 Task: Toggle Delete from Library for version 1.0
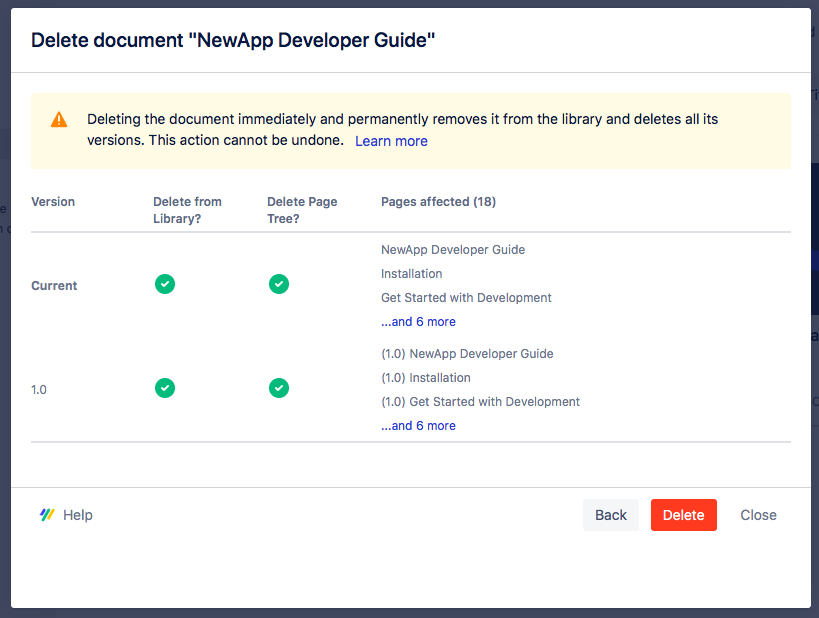pos(165,389)
